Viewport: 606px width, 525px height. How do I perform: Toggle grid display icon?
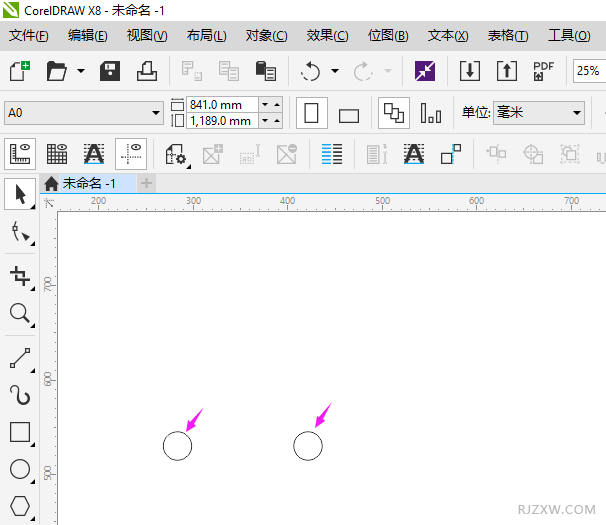tap(57, 154)
